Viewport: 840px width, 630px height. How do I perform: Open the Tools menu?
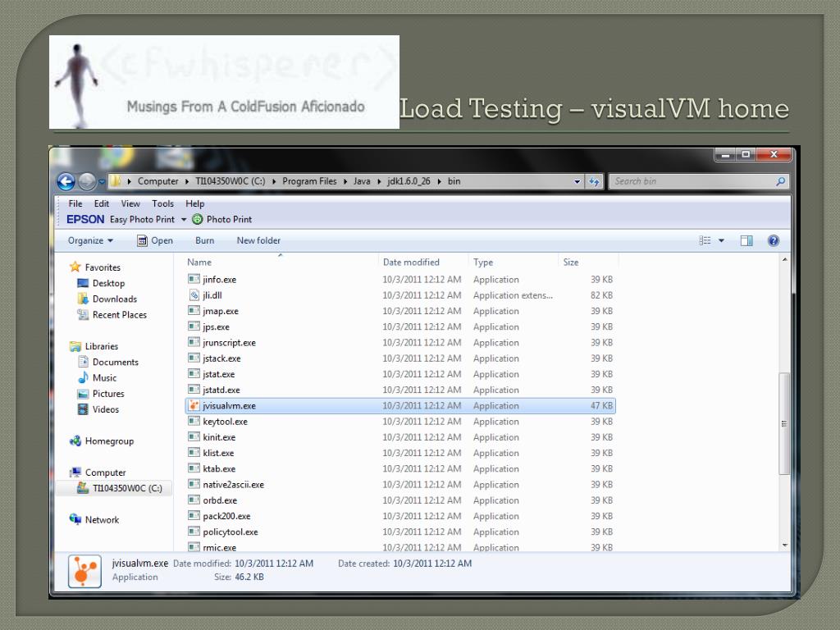point(162,203)
